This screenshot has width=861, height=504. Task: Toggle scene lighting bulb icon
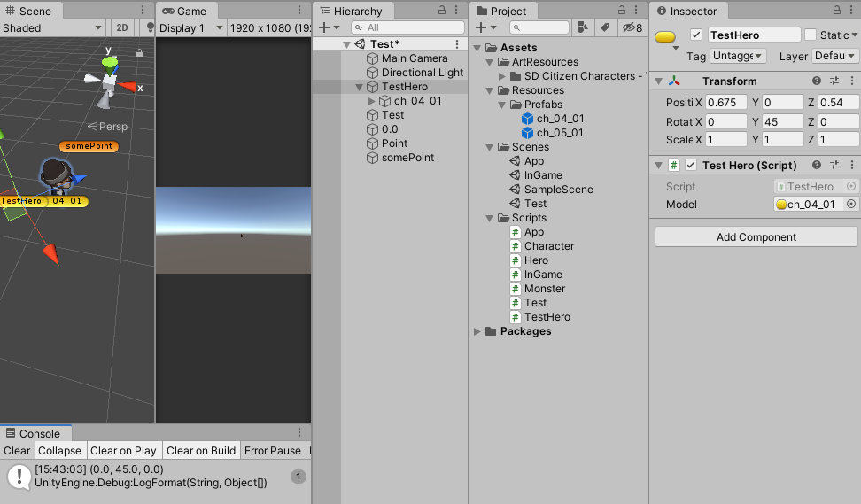coord(150,27)
